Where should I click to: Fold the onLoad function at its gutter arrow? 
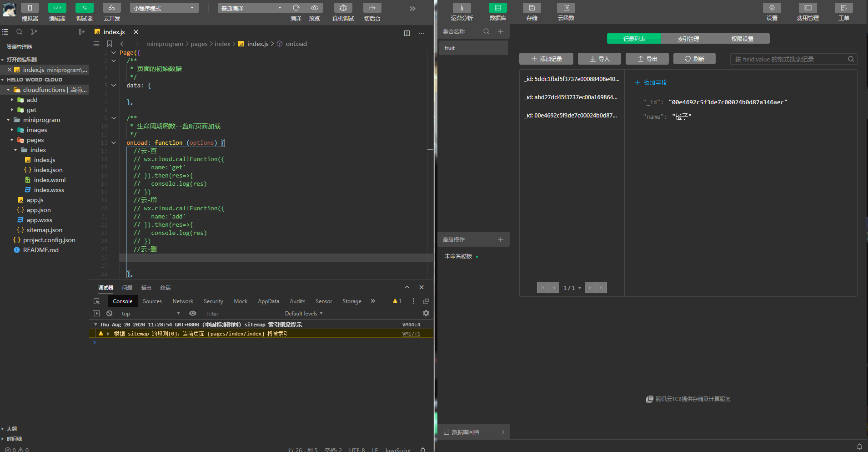pyautogui.click(x=114, y=143)
